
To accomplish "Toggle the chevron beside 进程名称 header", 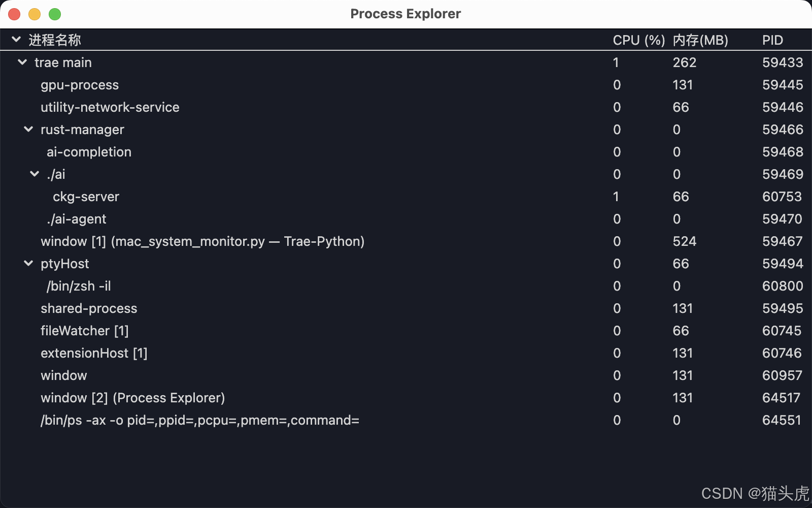I will coord(16,40).
